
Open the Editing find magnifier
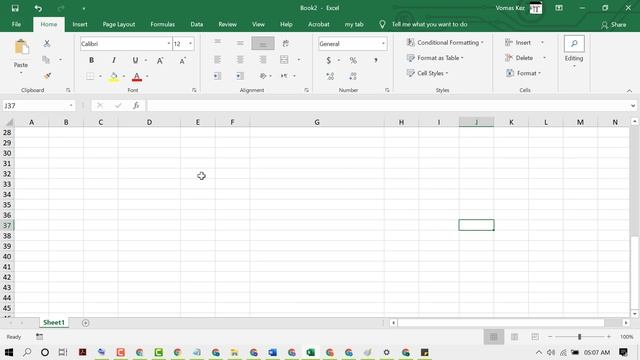pyautogui.click(x=574, y=44)
